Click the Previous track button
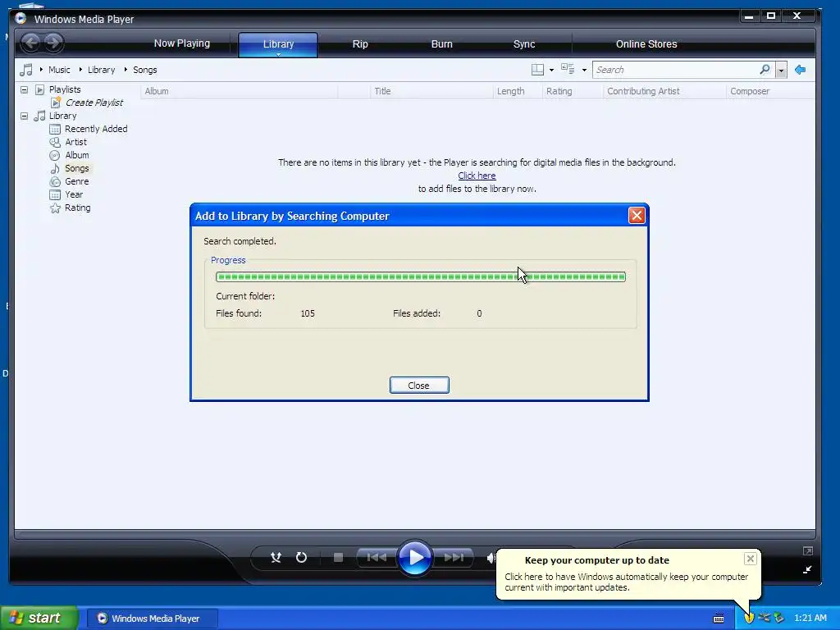The width and height of the screenshot is (840, 630). (376, 558)
